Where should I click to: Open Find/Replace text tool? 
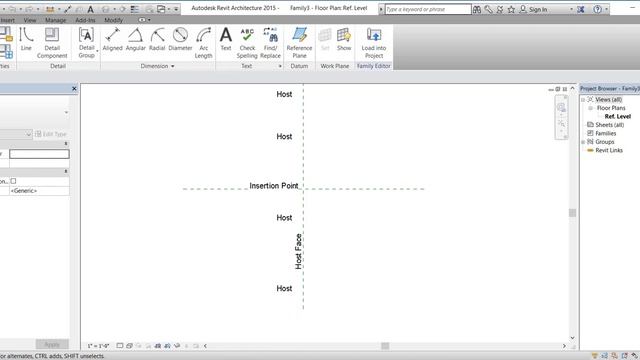[x=270, y=43]
